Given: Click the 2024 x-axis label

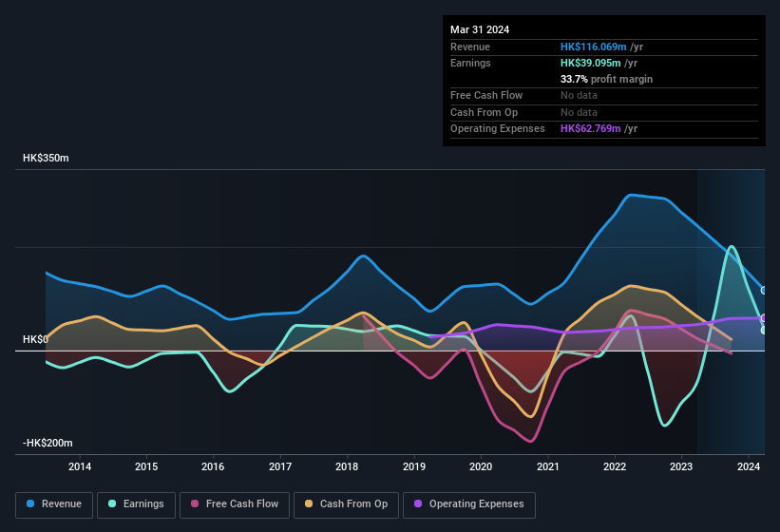Looking at the screenshot, I should coord(749,466).
